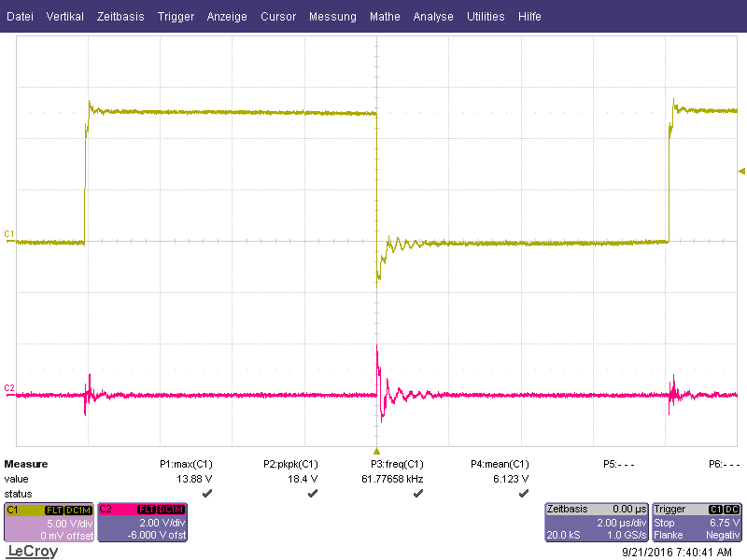Click the DC badge in Trigger box

click(732, 509)
